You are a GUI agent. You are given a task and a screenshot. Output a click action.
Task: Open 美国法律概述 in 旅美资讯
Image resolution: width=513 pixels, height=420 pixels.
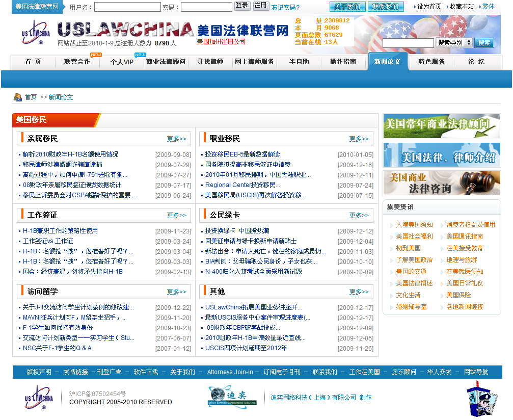pos(415,283)
